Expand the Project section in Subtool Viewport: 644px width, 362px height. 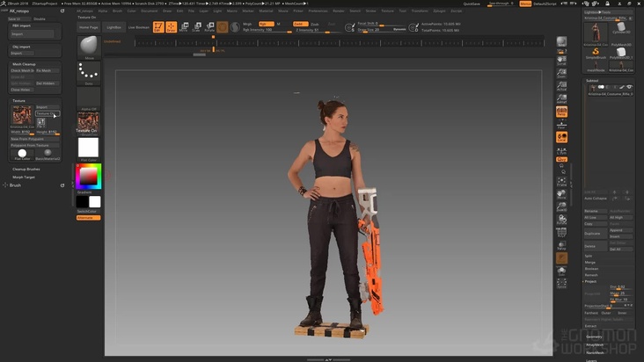[590, 282]
